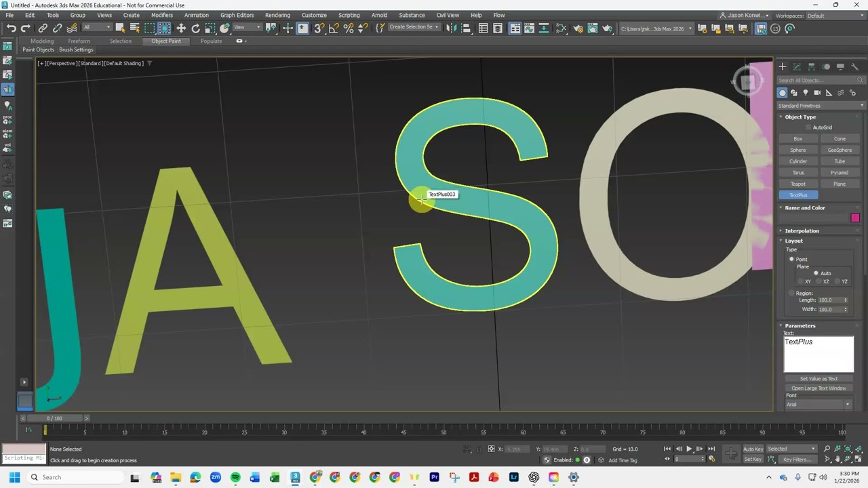The height and width of the screenshot is (488, 868).
Task: Open the Graph Editors menu
Action: [x=237, y=15]
